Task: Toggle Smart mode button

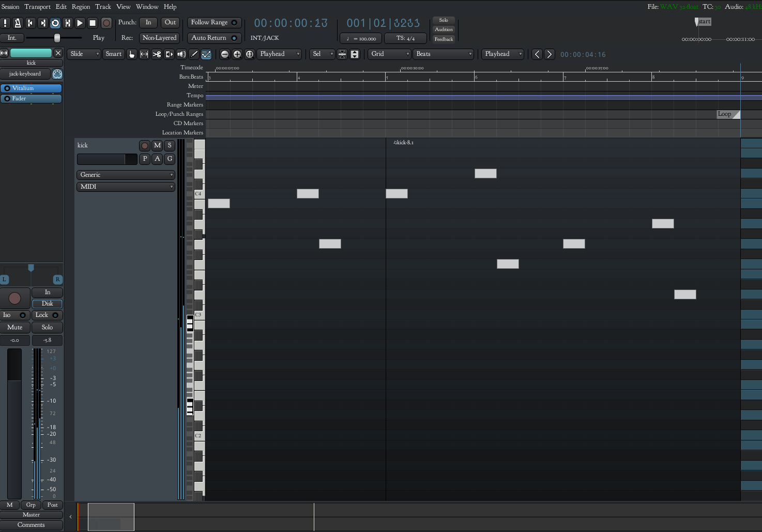Action: coord(113,54)
